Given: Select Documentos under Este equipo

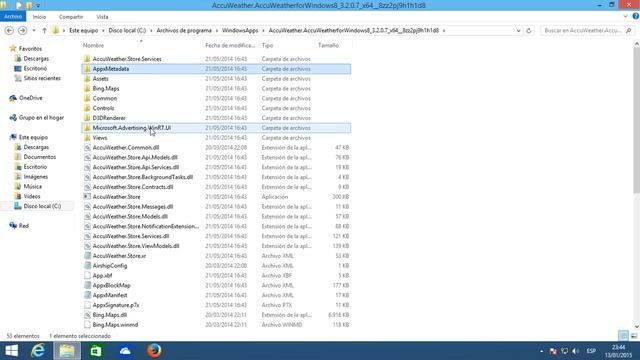Looking at the screenshot, I should tap(39, 157).
